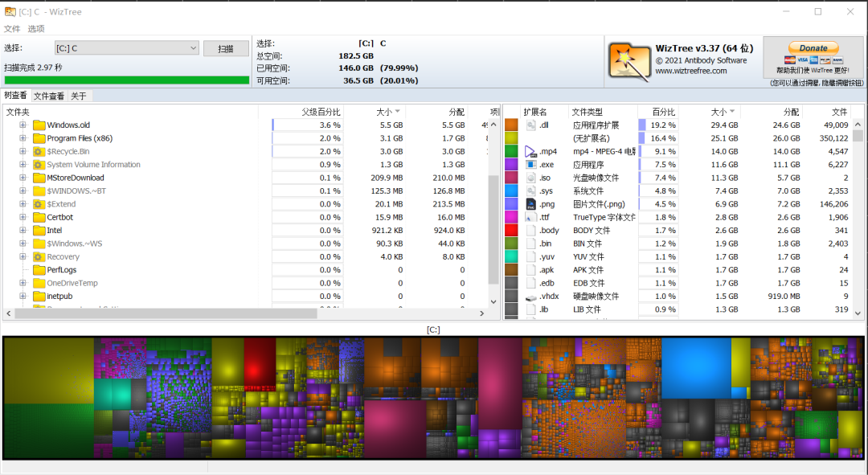Click the 扫描 scan button
Screen dimensions: 868x475
coord(226,49)
